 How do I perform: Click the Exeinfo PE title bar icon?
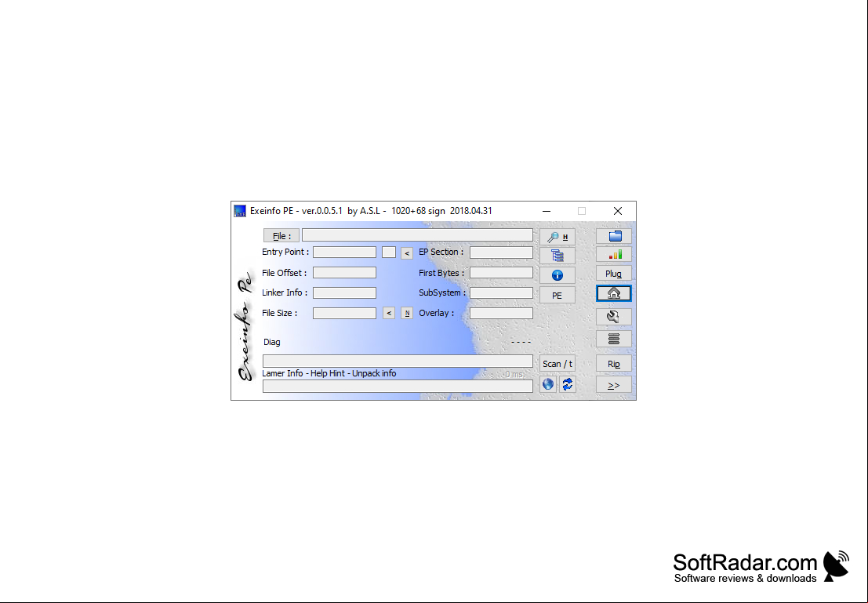pos(240,211)
